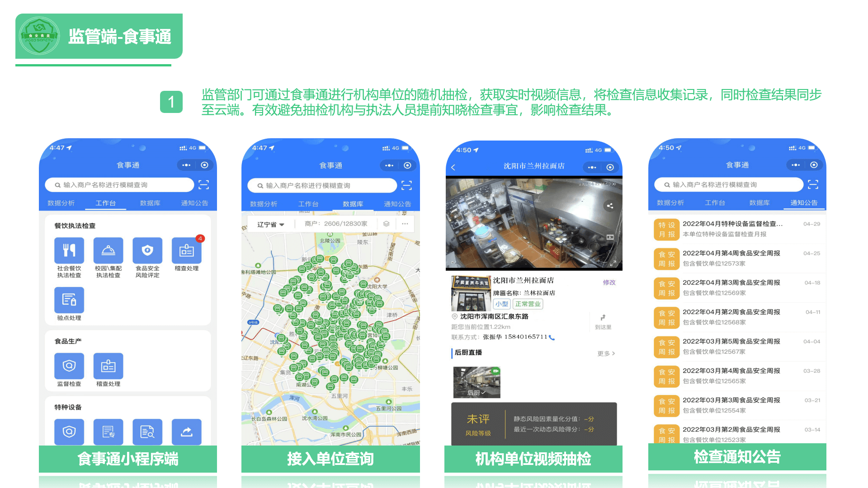Screen dimensions: 868x488
Task: Call merchant via phone icon
Action: point(552,338)
